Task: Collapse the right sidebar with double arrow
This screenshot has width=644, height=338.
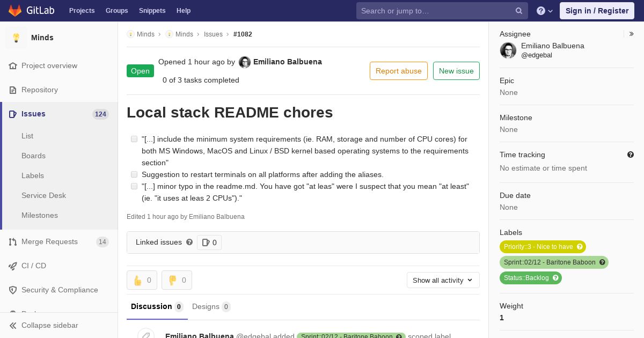Action: point(632,34)
